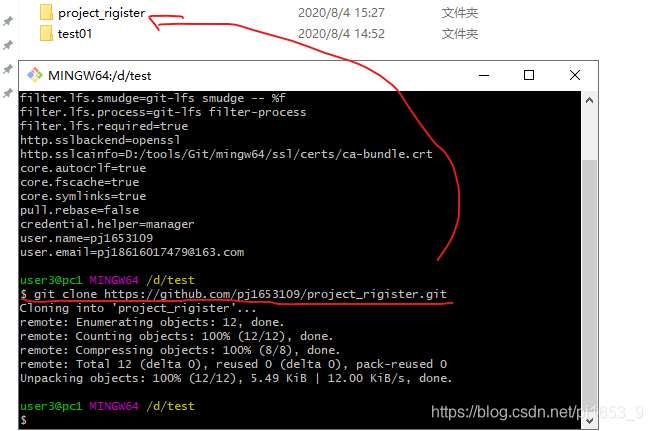Open the project_rigister folder icon

click(46, 12)
